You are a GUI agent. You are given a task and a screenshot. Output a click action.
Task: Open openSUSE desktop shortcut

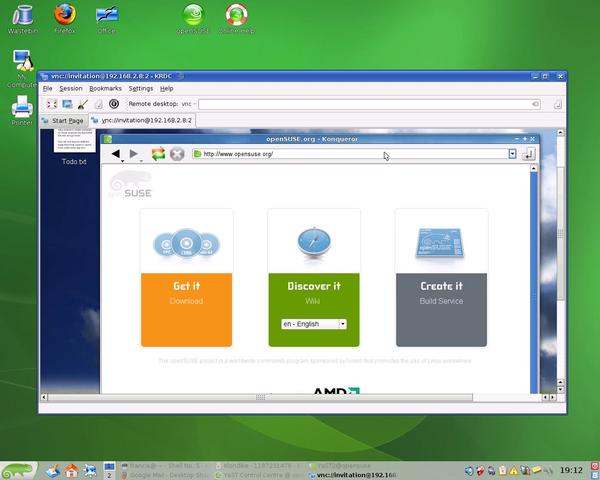(193, 19)
